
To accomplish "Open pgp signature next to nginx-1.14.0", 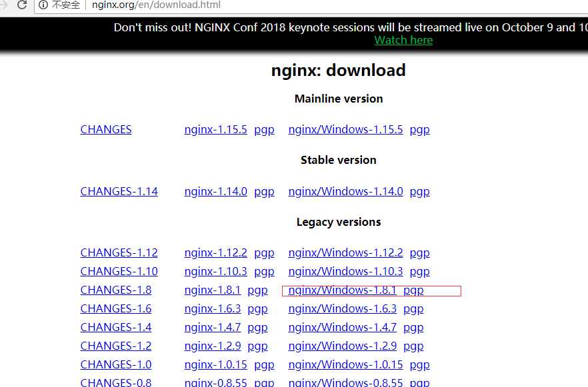I will click(265, 192).
